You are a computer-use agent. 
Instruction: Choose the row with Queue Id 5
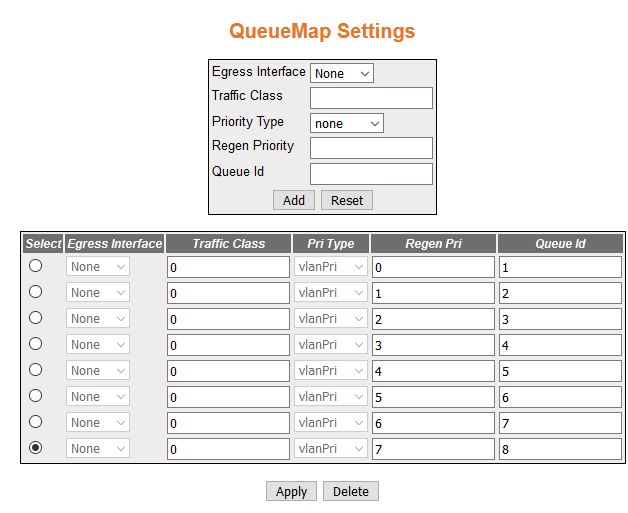(x=36, y=370)
